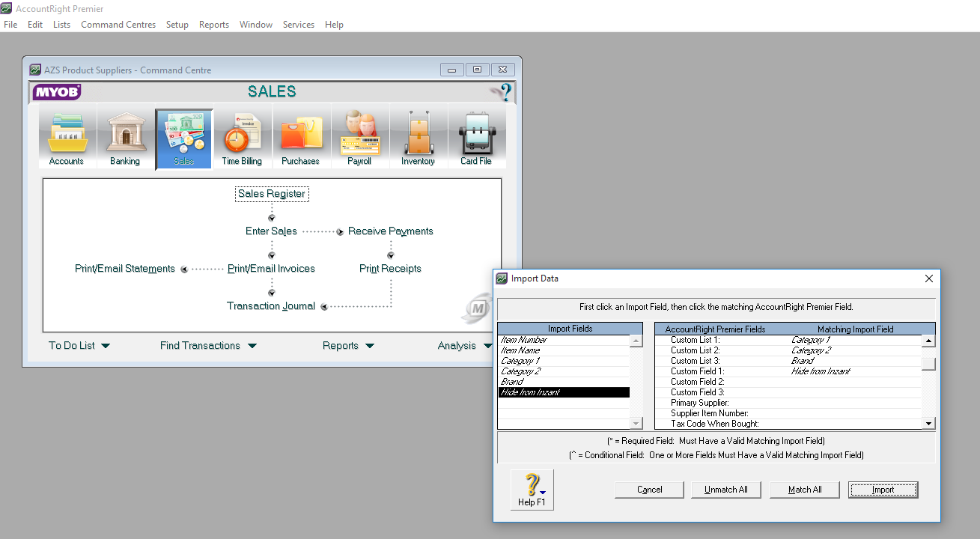
Task: Open Enter Sales
Action: [271, 231]
